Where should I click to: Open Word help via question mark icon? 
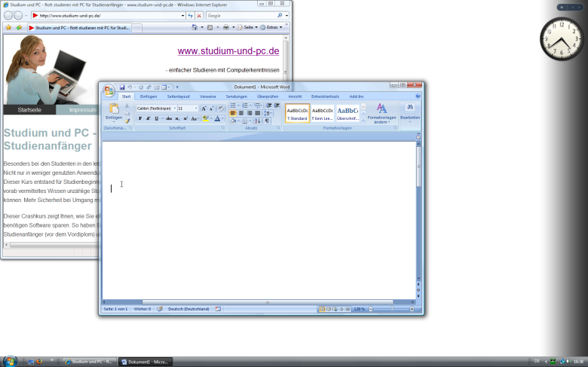tap(418, 96)
